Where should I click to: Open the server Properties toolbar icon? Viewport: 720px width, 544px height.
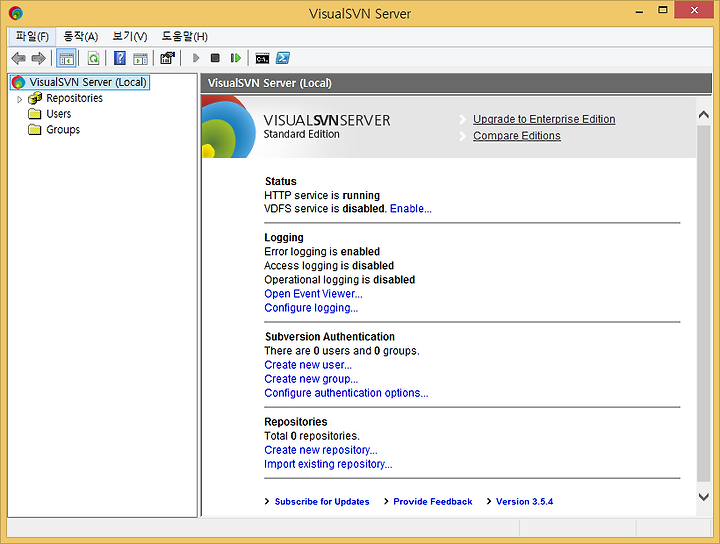(x=167, y=58)
